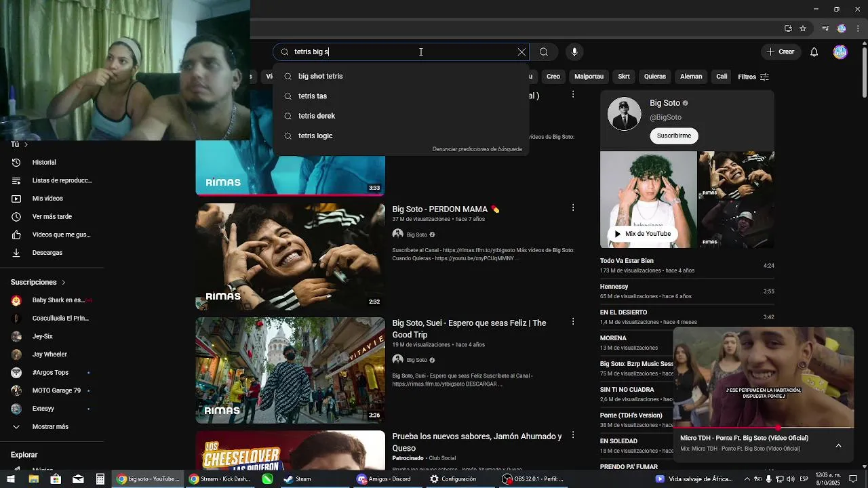The width and height of the screenshot is (868, 488).
Task: Open File Explorer from the taskbar
Action: click(x=33, y=479)
